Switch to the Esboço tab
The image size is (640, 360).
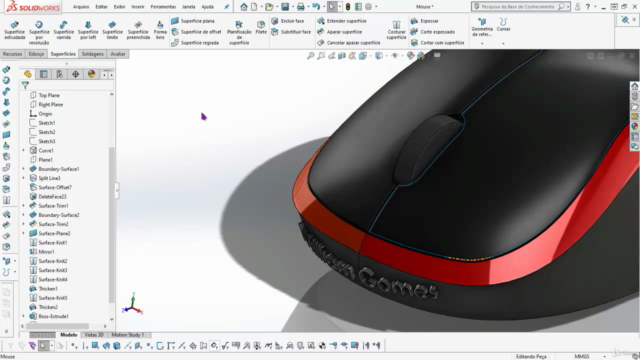click(x=36, y=54)
